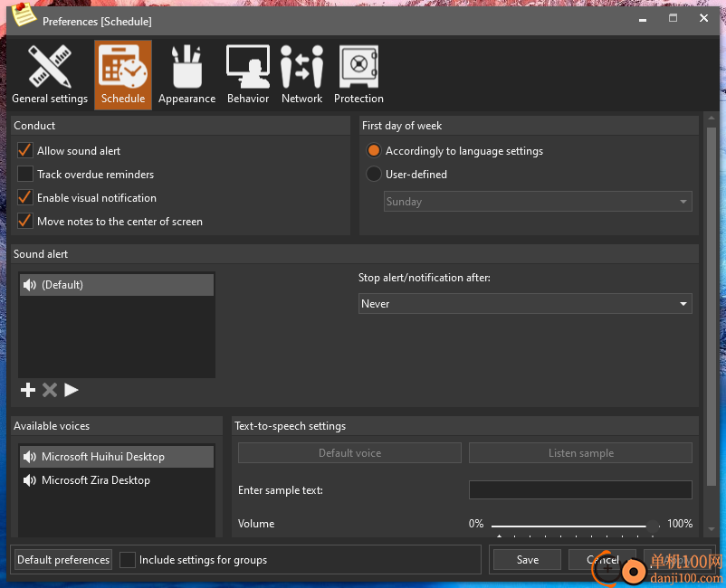The width and height of the screenshot is (726, 588).
Task: Open the Sunday weekday dropdown
Action: click(x=538, y=202)
